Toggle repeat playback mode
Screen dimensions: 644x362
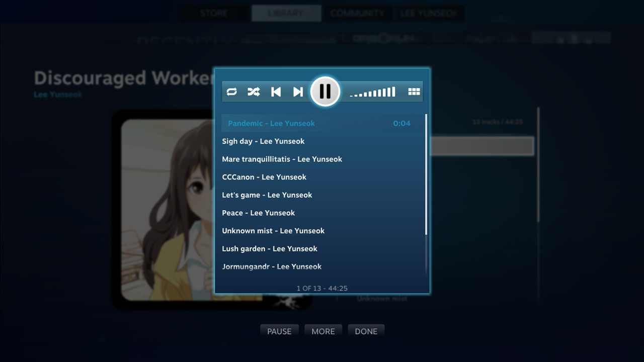pyautogui.click(x=231, y=92)
